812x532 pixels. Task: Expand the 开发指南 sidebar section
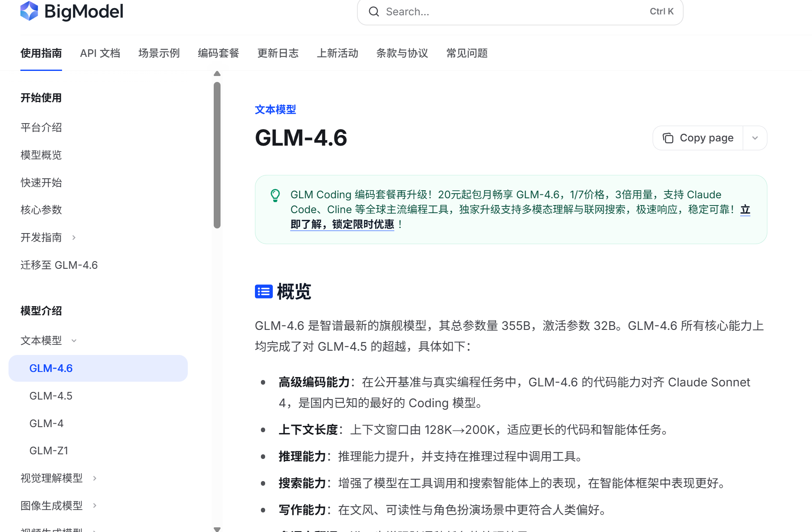click(x=74, y=237)
